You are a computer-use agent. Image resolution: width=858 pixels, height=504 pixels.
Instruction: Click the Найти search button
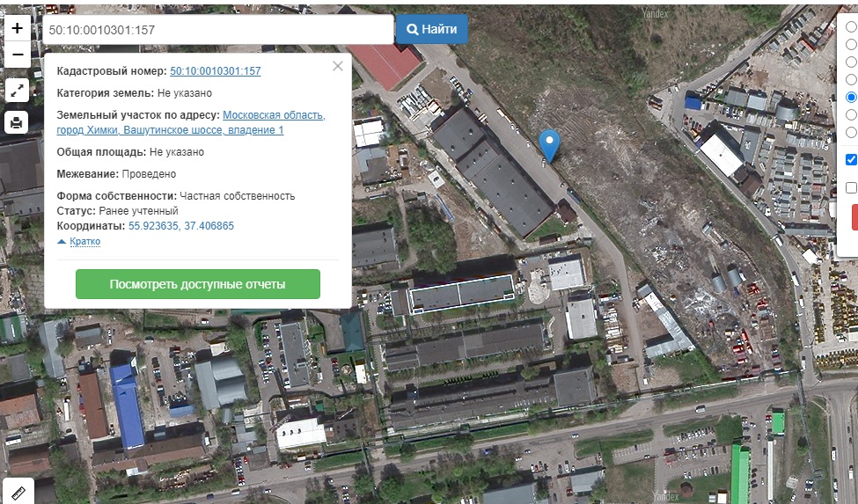point(431,29)
